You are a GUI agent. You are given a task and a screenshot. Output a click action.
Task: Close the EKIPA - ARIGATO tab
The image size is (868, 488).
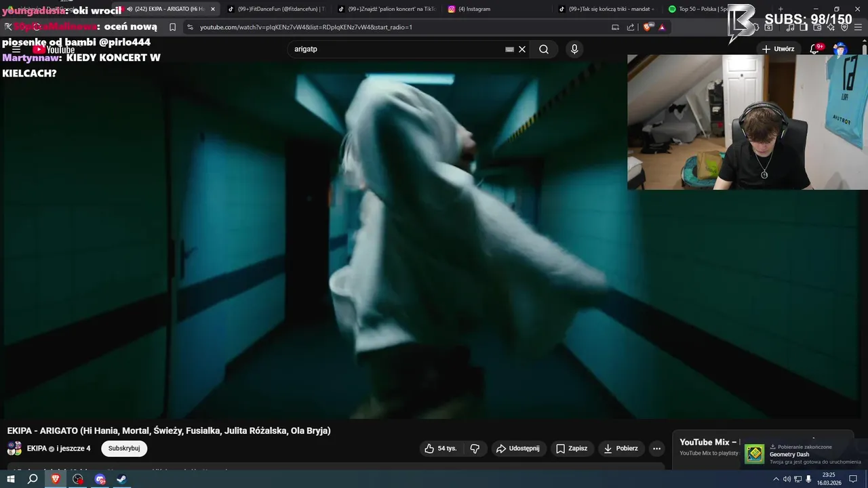pyautogui.click(x=212, y=9)
